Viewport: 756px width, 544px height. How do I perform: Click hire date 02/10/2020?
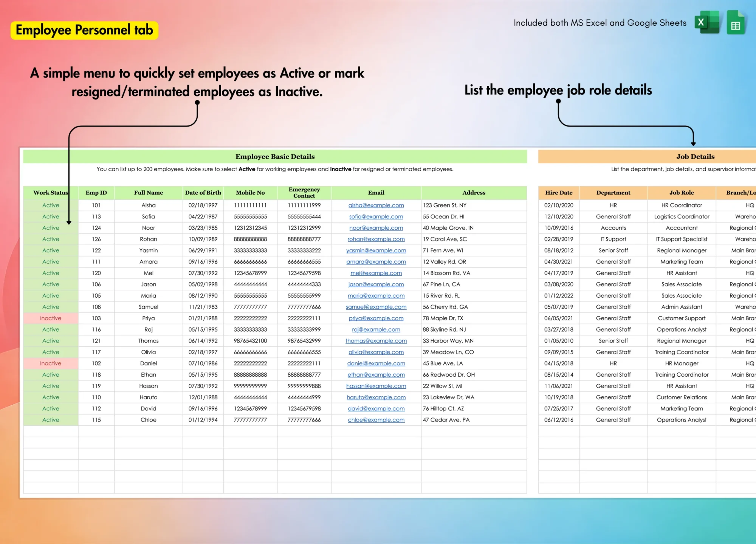coord(559,205)
